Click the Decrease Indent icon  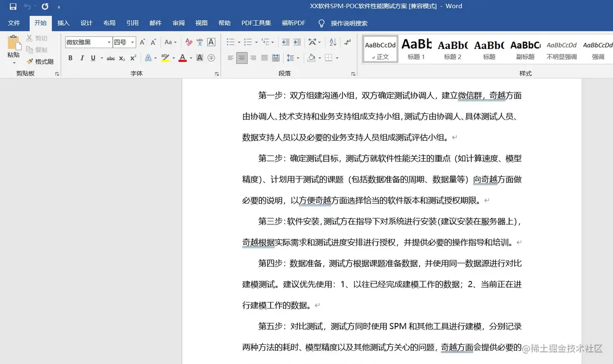click(286, 42)
